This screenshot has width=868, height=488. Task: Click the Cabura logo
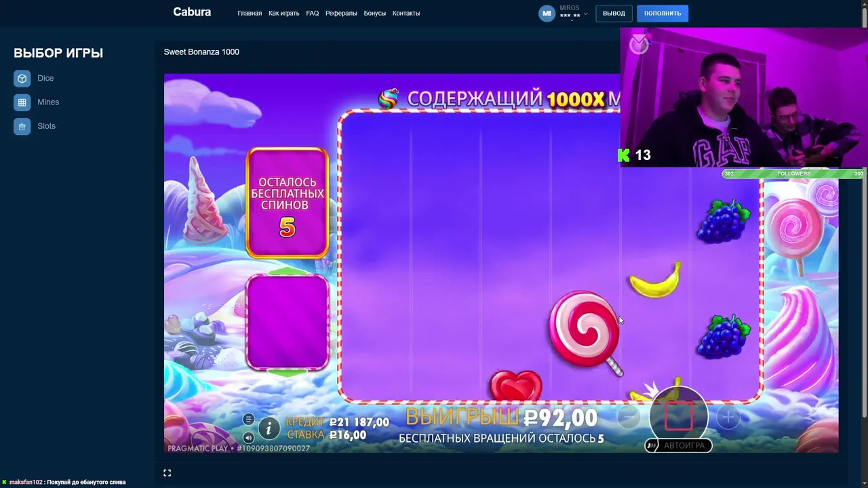pos(192,12)
